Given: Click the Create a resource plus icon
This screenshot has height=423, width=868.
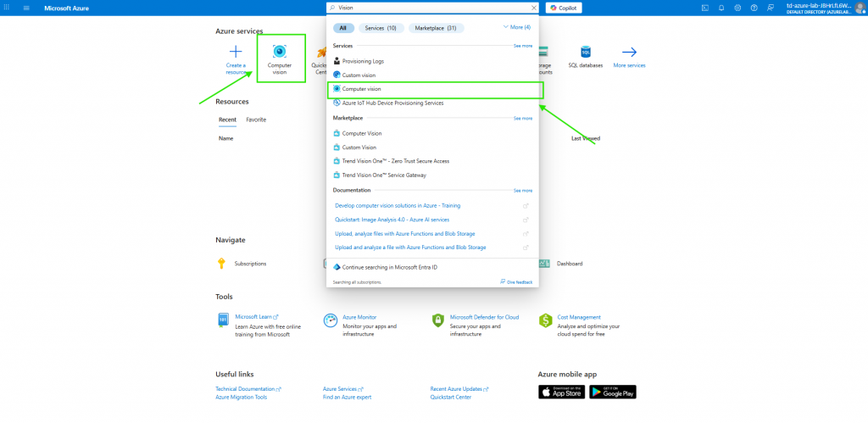Looking at the screenshot, I should coord(236,52).
